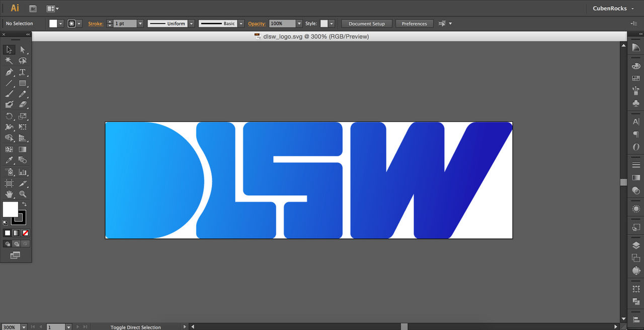Open the arrange documents dropdown

[52, 9]
